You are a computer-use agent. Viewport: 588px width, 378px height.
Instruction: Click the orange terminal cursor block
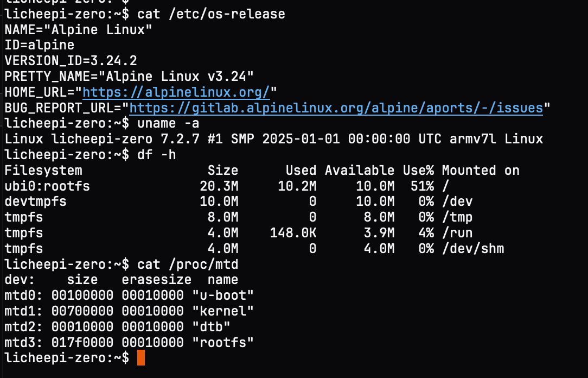[x=141, y=358]
